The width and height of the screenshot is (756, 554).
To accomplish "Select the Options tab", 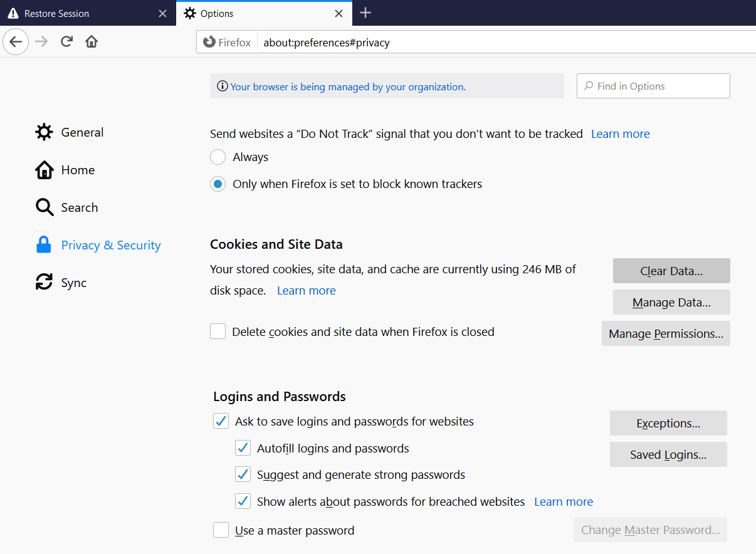I will pyautogui.click(x=264, y=13).
